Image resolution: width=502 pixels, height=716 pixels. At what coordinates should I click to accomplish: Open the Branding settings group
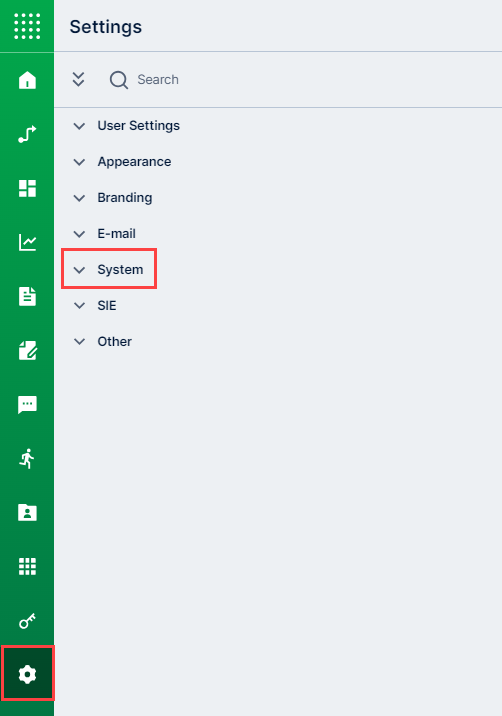click(x=113, y=198)
